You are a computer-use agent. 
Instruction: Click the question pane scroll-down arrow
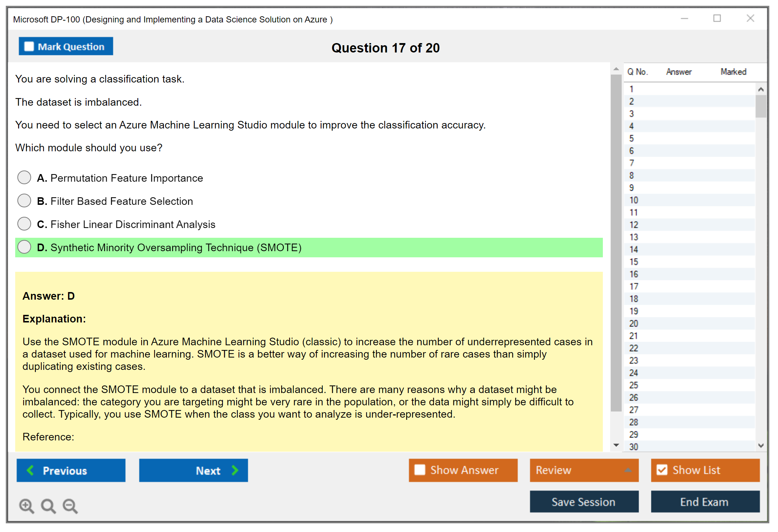[616, 445]
